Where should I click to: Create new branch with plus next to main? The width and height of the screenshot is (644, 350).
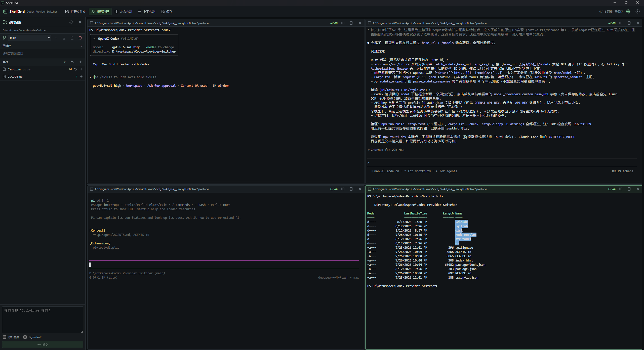tap(56, 38)
